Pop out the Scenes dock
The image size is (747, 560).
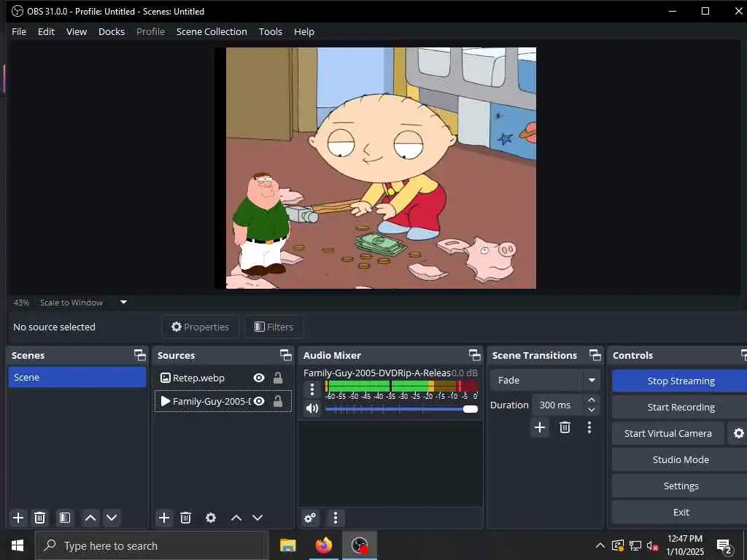[x=139, y=355]
